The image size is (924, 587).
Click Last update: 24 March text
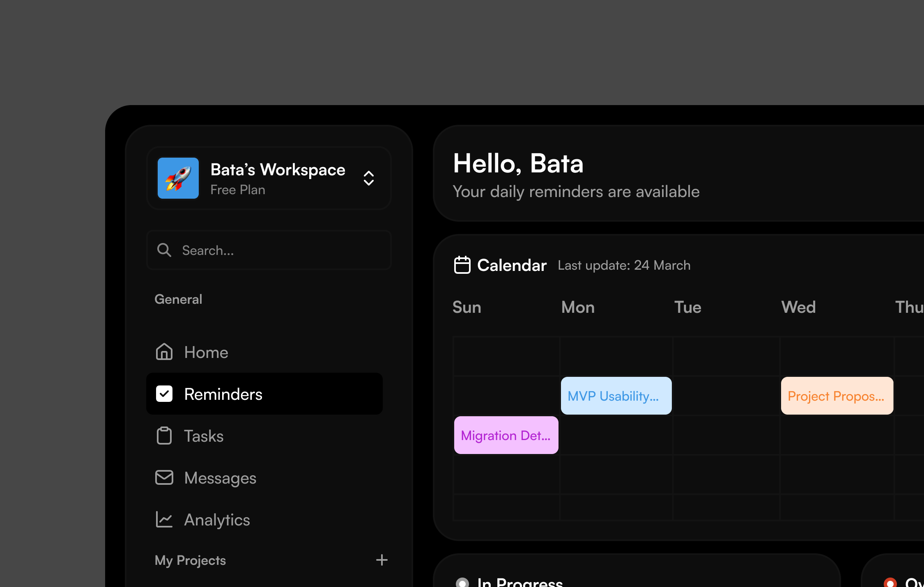tap(624, 266)
